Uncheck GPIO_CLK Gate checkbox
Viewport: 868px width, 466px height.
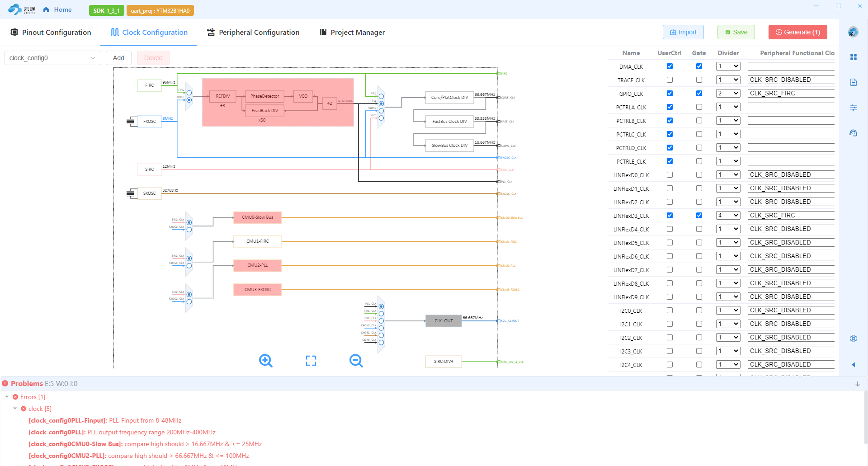(699, 94)
